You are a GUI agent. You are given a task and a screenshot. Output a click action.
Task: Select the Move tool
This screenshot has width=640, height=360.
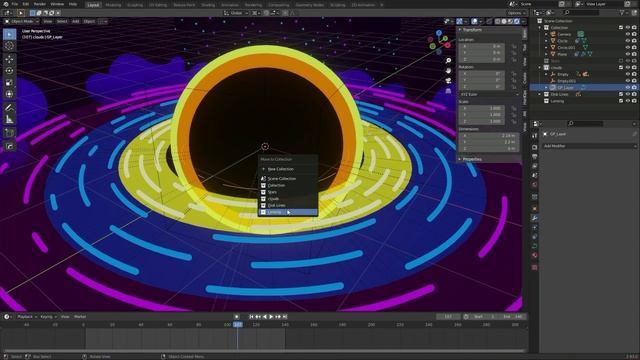point(9,59)
